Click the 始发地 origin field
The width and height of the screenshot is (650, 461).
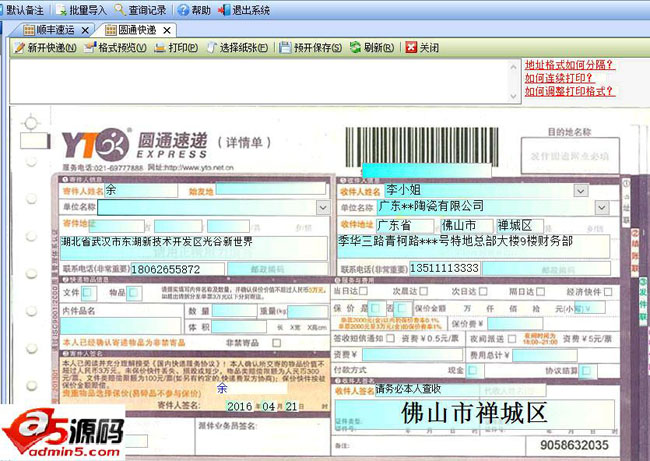[271, 189]
